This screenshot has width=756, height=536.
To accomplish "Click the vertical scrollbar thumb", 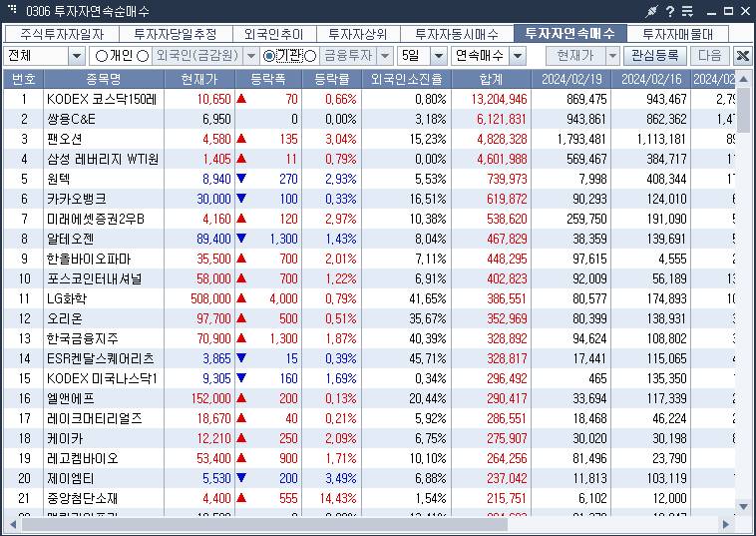I will pos(743,110).
